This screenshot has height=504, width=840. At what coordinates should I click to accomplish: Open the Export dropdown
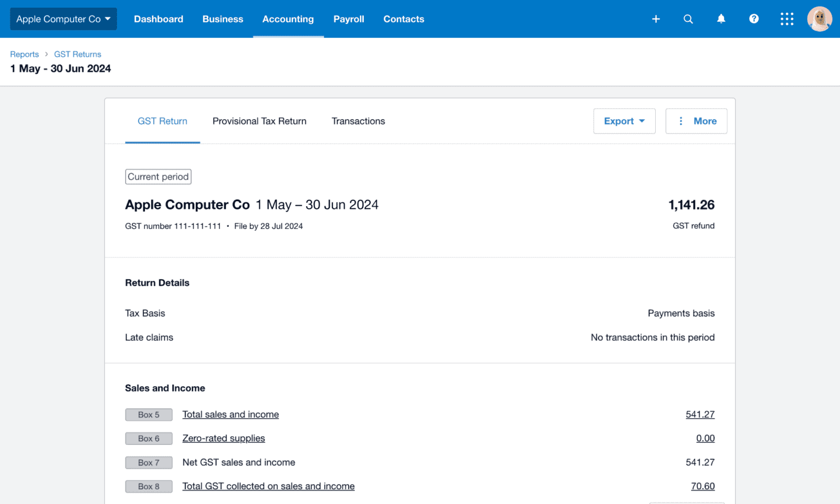coord(624,121)
